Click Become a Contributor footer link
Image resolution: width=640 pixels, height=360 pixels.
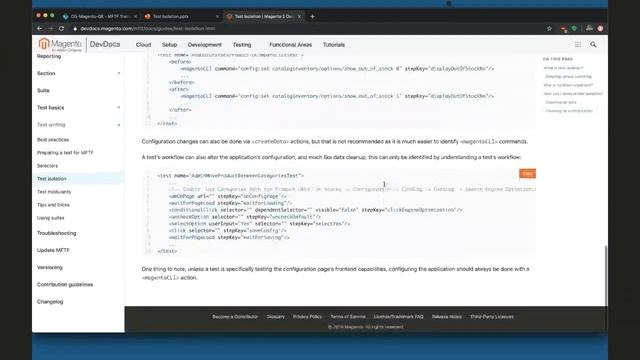[235, 317]
